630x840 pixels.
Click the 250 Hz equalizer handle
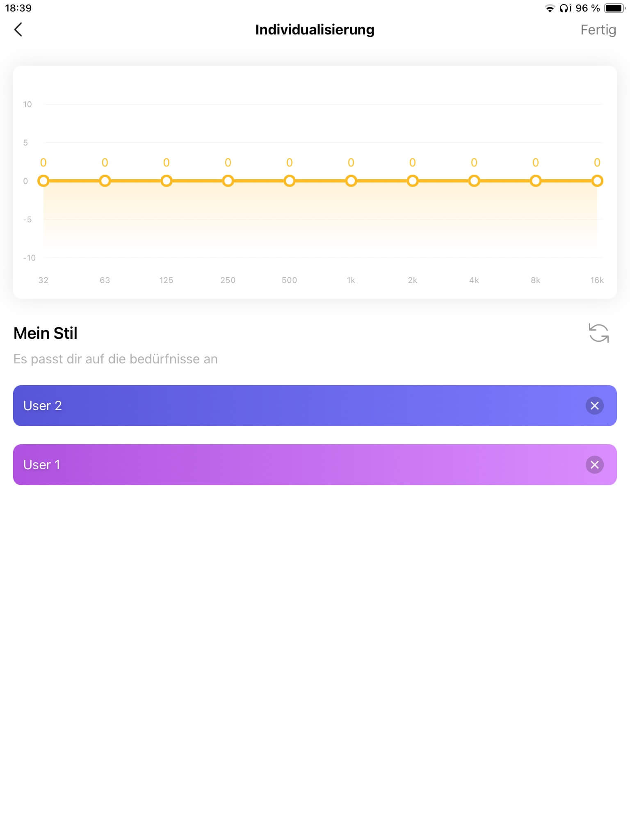coord(228,181)
